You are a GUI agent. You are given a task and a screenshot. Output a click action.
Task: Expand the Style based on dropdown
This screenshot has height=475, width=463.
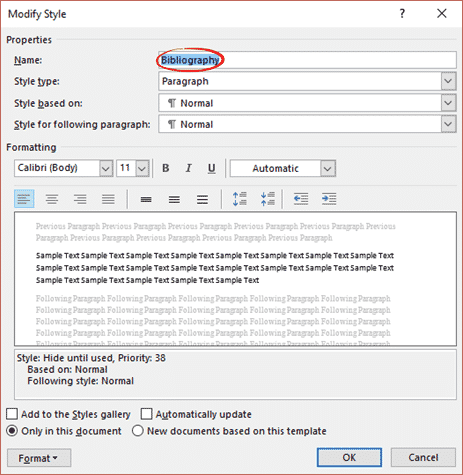pos(448,103)
